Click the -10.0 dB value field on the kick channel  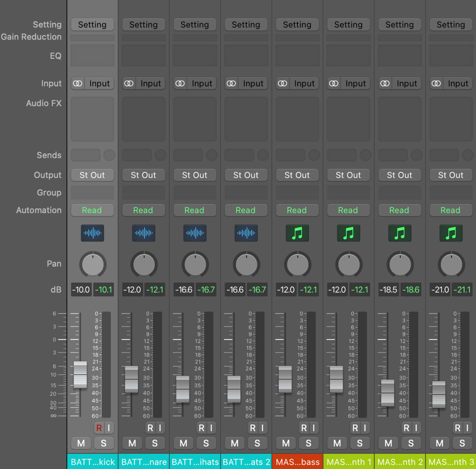[x=81, y=290]
